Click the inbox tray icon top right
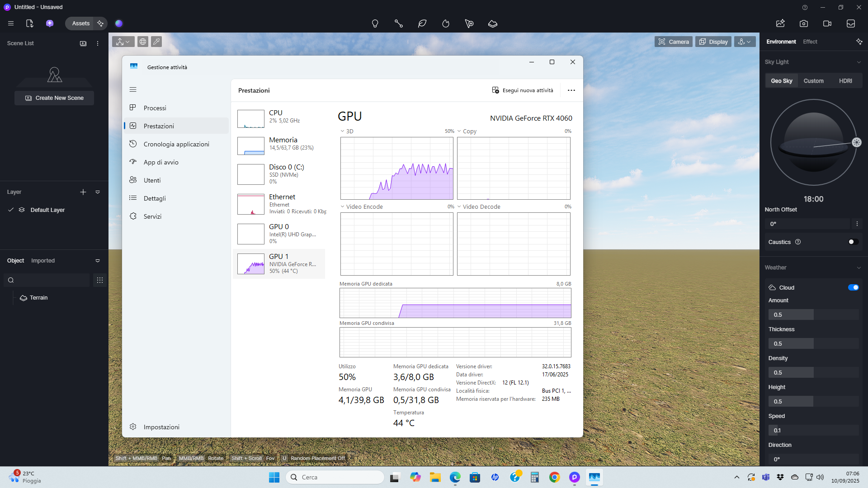The image size is (868, 488). 851,23
